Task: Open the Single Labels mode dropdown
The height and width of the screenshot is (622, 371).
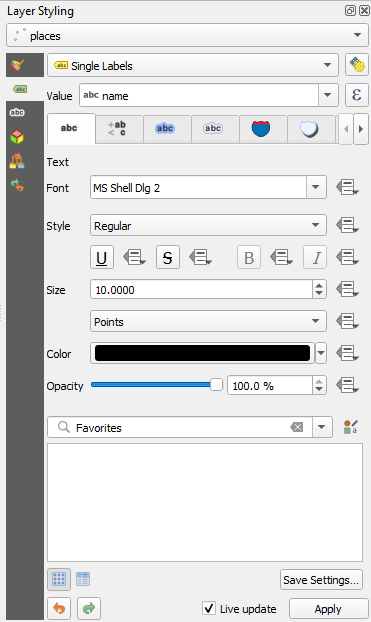Action: click(193, 65)
